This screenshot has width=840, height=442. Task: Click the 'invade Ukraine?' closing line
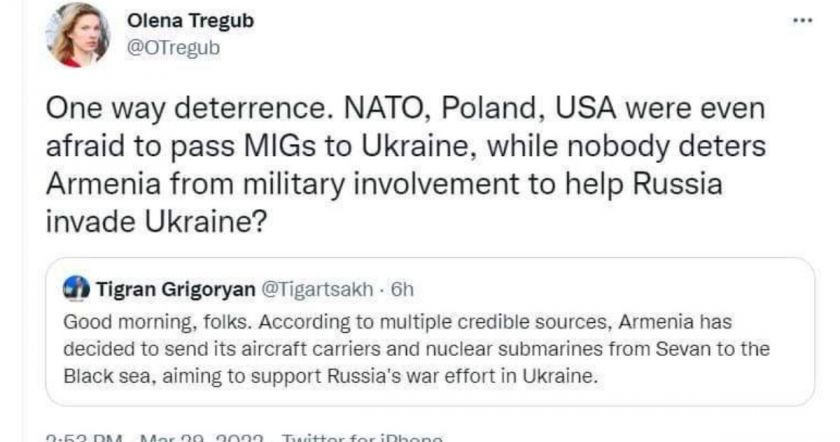pos(156,222)
